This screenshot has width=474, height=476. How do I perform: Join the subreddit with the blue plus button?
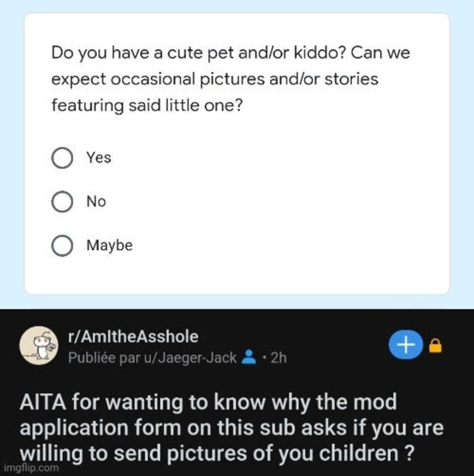click(406, 345)
